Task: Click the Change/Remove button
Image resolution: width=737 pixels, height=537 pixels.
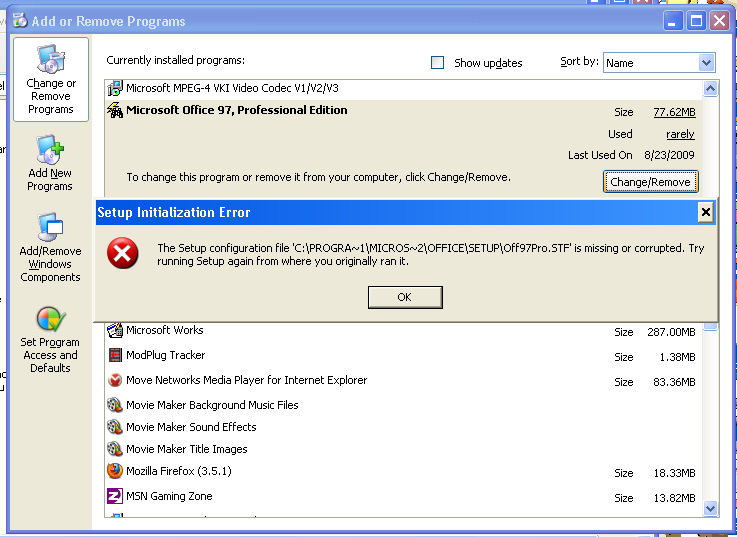Action: (x=650, y=182)
